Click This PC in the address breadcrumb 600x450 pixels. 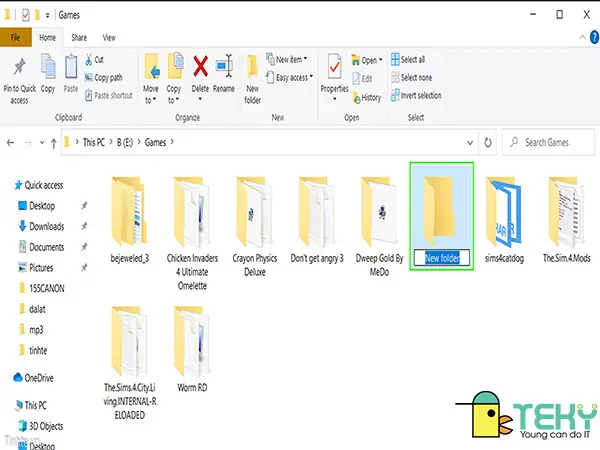pyautogui.click(x=94, y=142)
